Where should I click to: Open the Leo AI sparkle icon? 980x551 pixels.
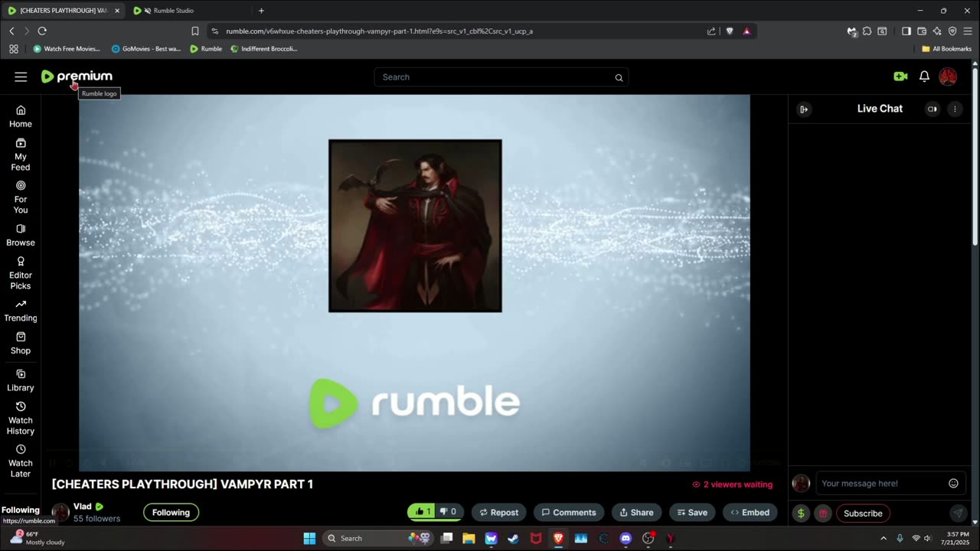937,31
